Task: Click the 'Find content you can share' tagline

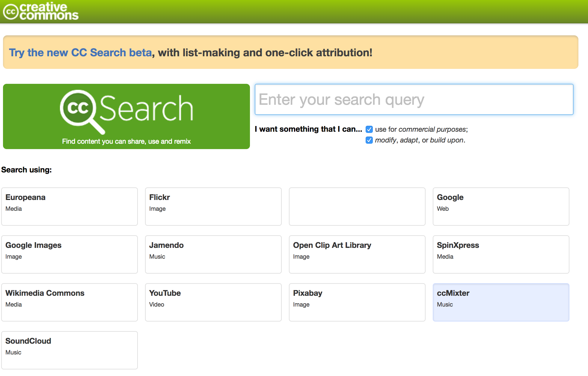Action: tap(126, 141)
